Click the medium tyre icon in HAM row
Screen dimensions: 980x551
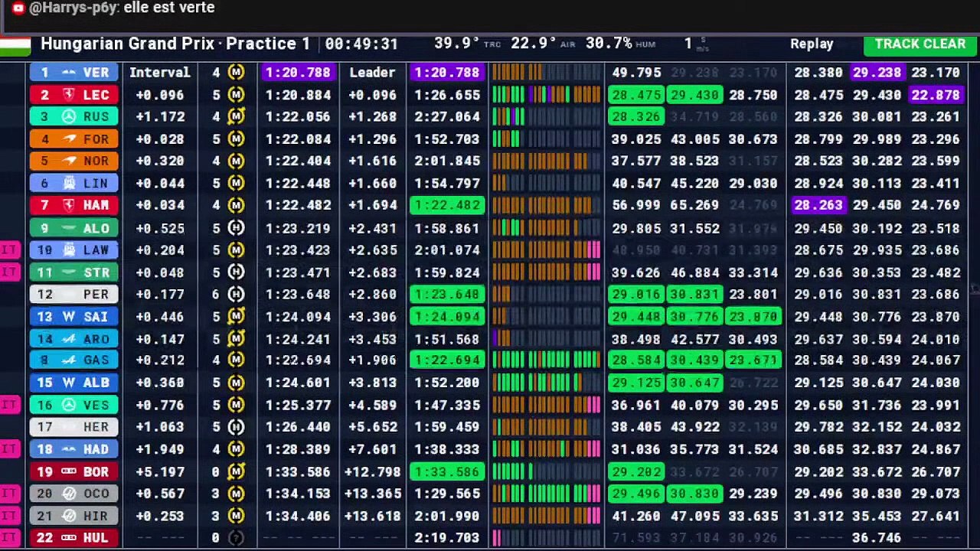[x=236, y=206]
